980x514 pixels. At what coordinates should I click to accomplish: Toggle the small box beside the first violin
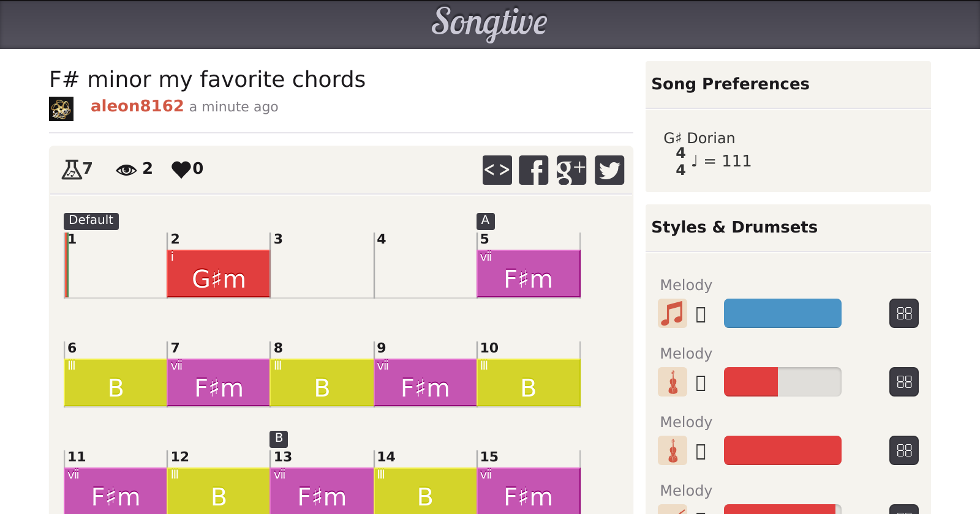701,383
